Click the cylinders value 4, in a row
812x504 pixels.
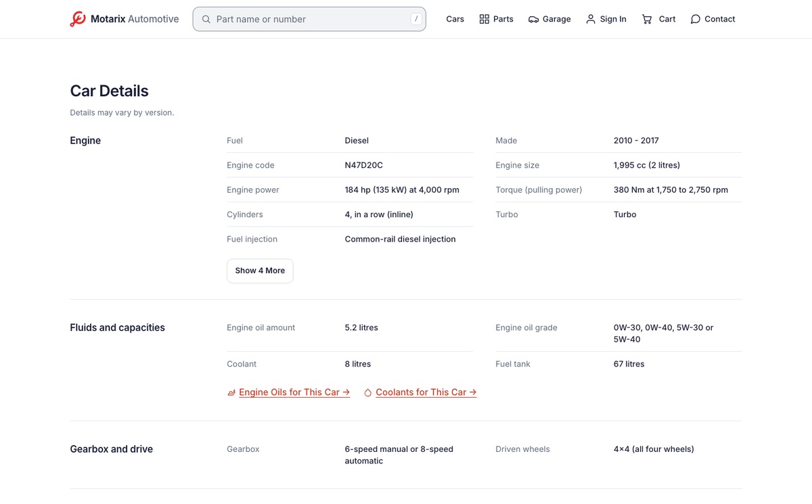click(x=379, y=214)
